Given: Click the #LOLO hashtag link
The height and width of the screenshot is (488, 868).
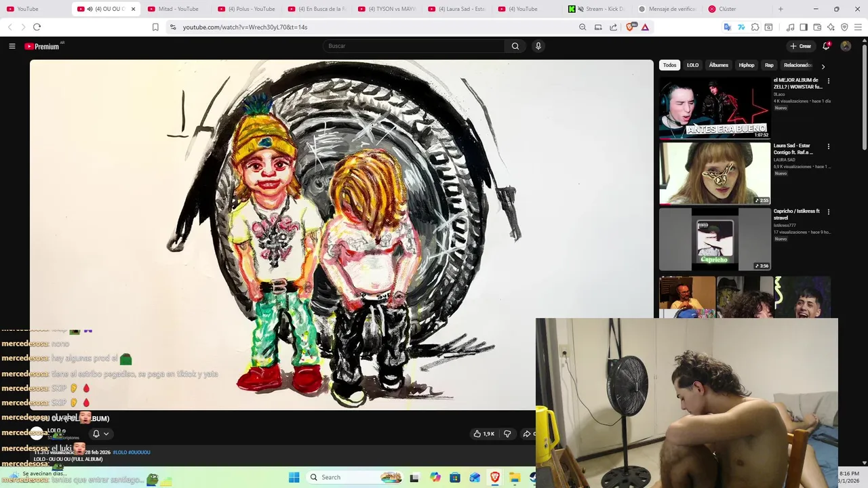Looking at the screenshot, I should pyautogui.click(x=119, y=452).
